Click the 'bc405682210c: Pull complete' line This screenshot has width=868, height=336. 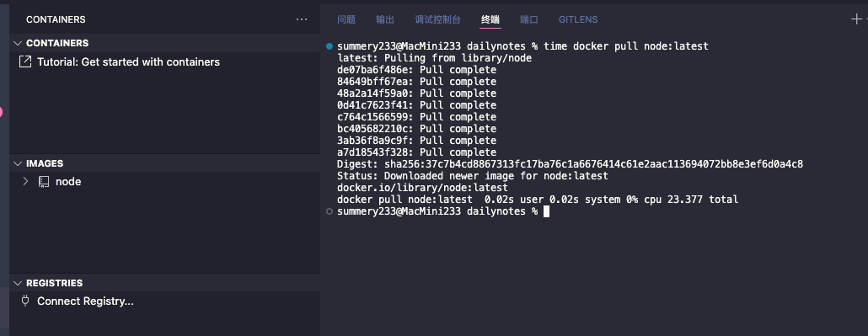pyautogui.click(x=416, y=129)
